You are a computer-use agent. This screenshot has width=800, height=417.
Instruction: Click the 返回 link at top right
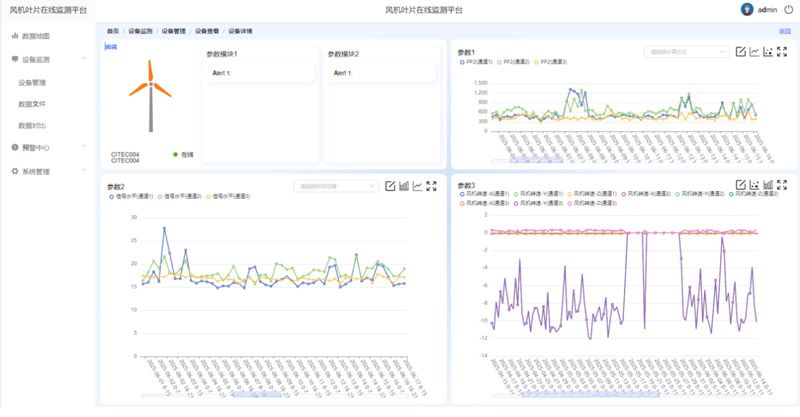point(784,31)
